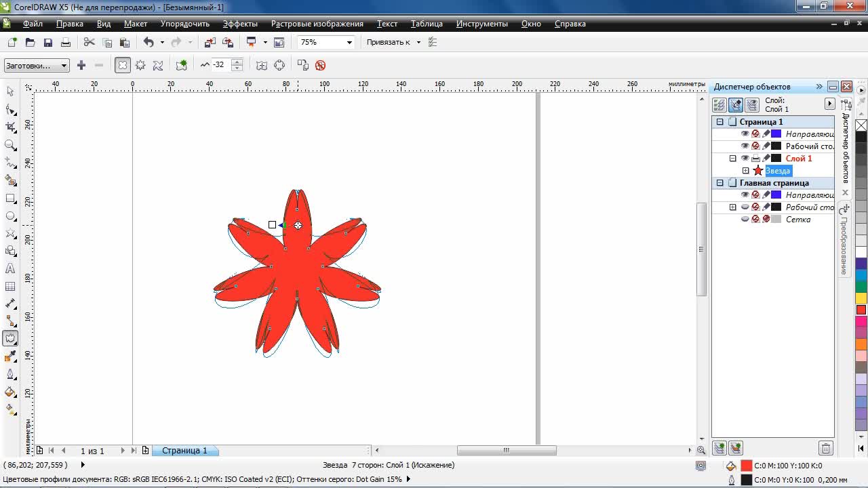Select the Dimension tool
Image resolution: width=868 pixels, height=488 pixels.
10,304
